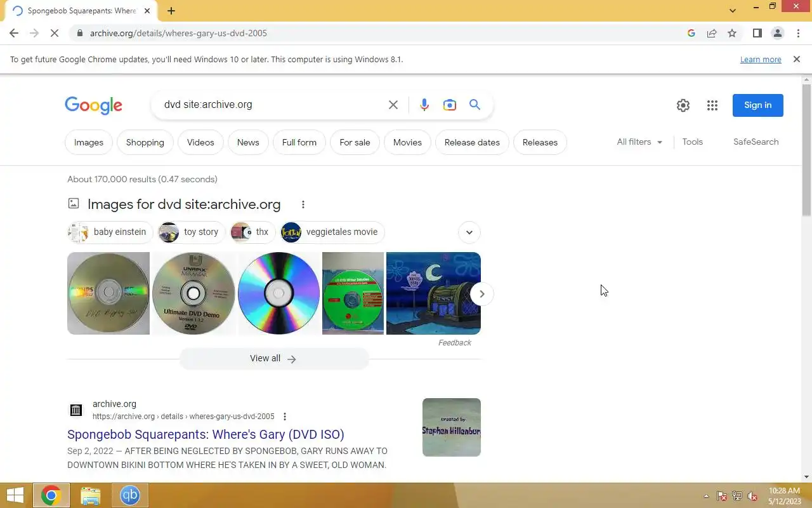Sign in to Google account

(757, 105)
